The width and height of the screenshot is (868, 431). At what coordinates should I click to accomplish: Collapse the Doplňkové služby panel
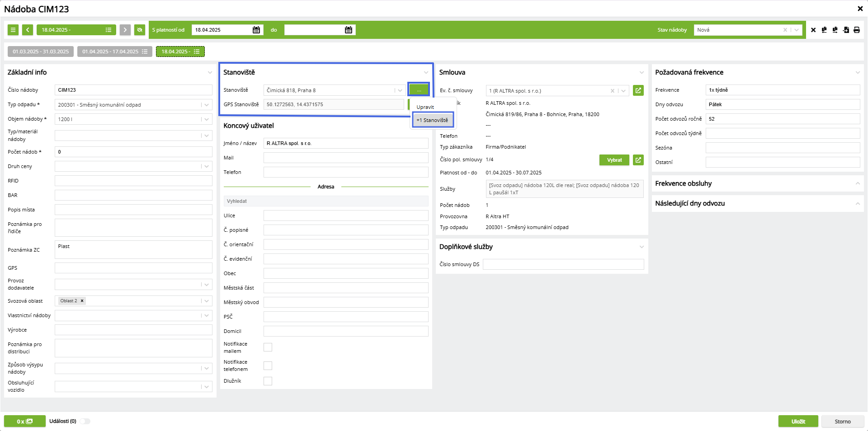coord(642,247)
